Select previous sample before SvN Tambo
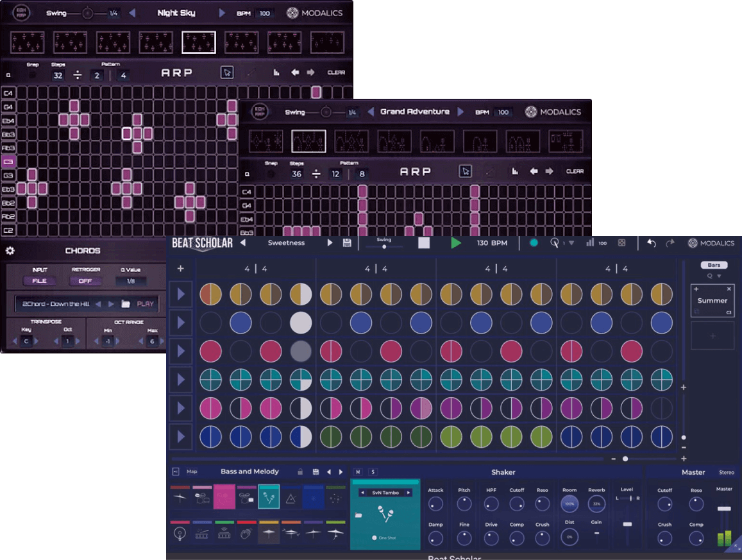742x560 pixels. pyautogui.click(x=363, y=493)
